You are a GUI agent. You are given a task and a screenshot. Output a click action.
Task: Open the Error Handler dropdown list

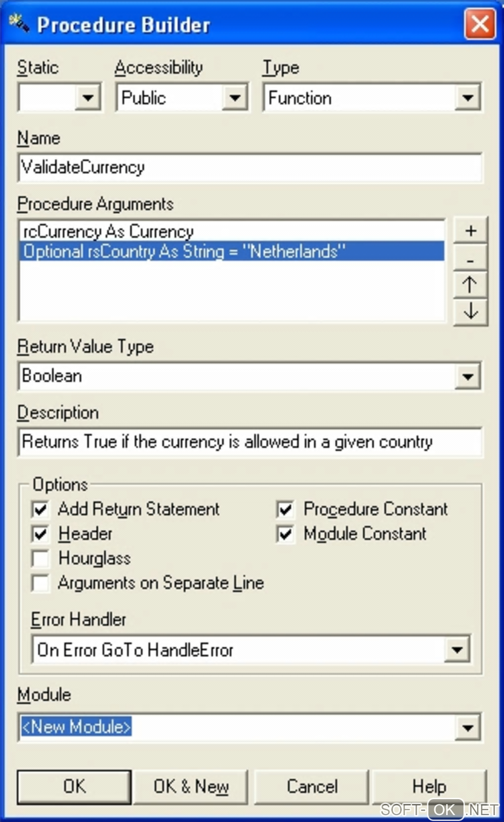point(457,649)
